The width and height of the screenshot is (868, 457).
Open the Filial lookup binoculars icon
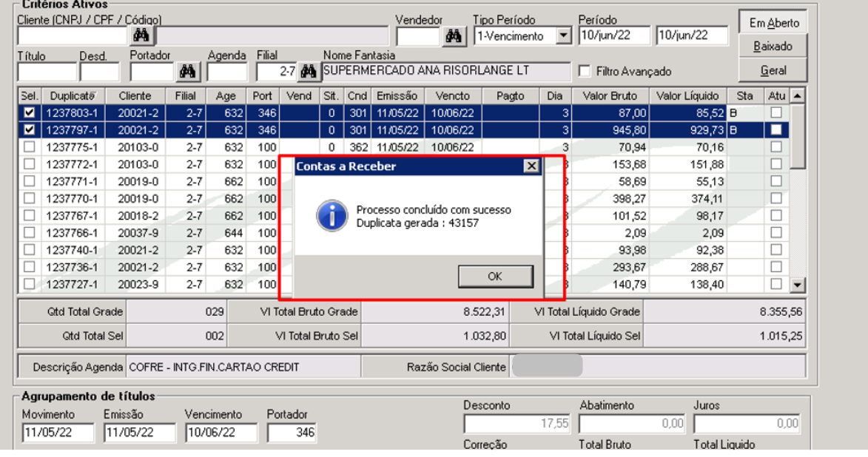[x=310, y=70]
